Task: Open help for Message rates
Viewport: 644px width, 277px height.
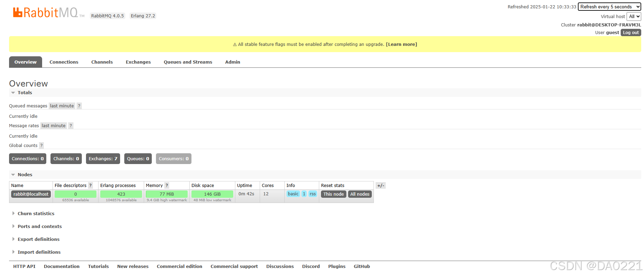Action: tap(71, 126)
